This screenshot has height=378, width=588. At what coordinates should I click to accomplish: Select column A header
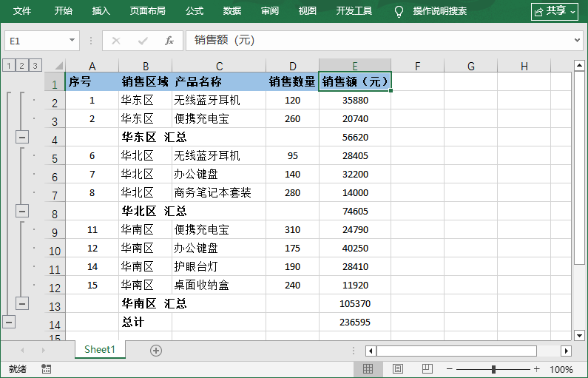pyautogui.click(x=92, y=66)
